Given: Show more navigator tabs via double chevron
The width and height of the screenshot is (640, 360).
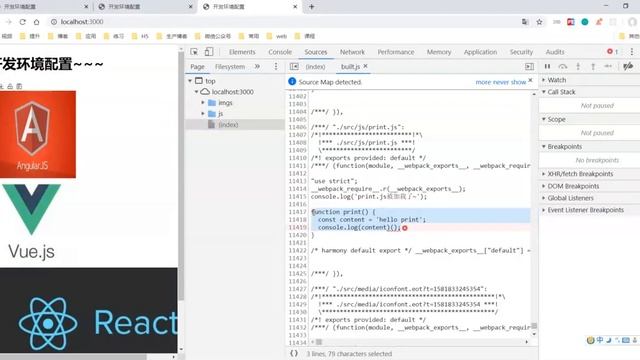Looking at the screenshot, I should tap(257, 66).
